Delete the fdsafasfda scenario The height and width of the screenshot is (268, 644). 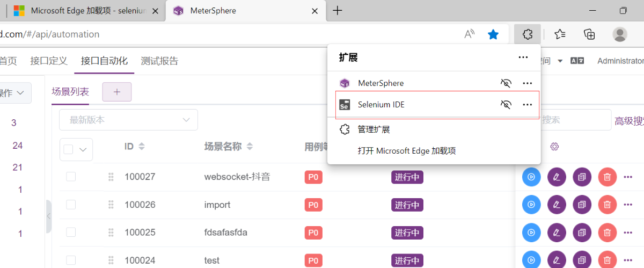[607, 233]
